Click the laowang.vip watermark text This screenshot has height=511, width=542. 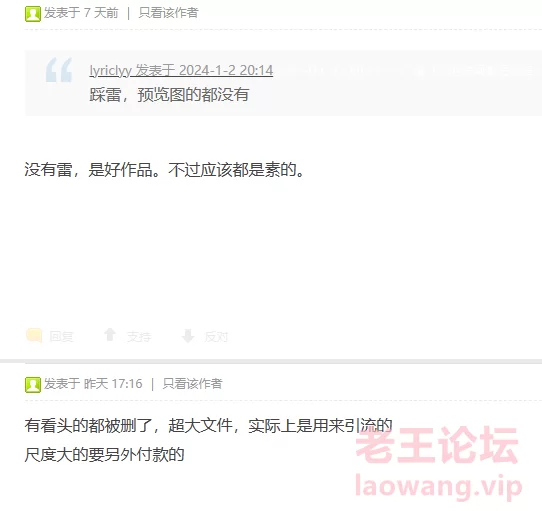(439, 487)
